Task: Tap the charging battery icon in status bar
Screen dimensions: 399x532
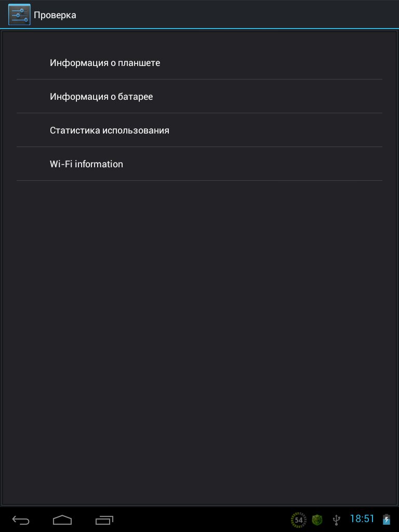Action: pyautogui.click(x=386, y=520)
